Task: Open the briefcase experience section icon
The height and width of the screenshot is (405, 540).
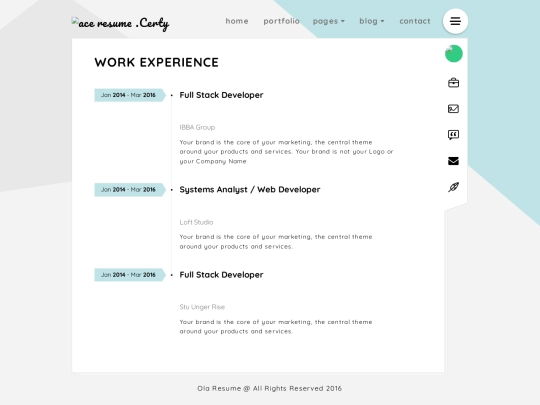Action: [453, 83]
